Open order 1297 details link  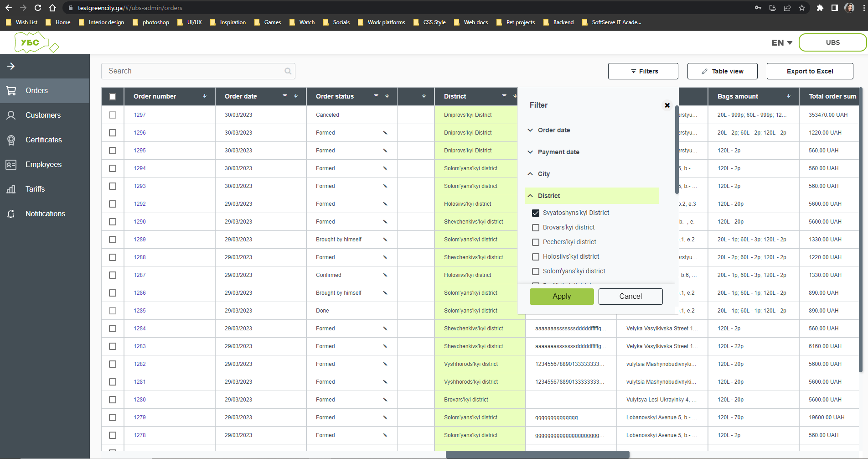pyautogui.click(x=139, y=115)
